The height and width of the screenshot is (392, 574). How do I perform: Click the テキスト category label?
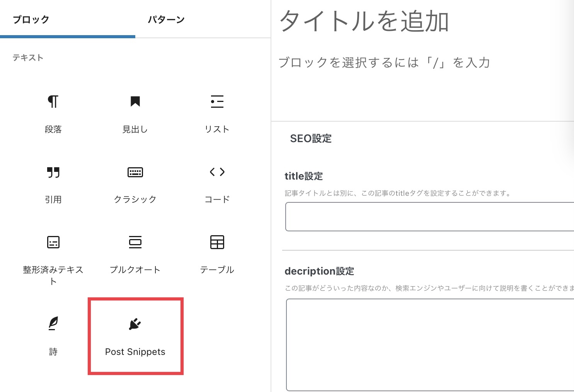click(x=28, y=58)
